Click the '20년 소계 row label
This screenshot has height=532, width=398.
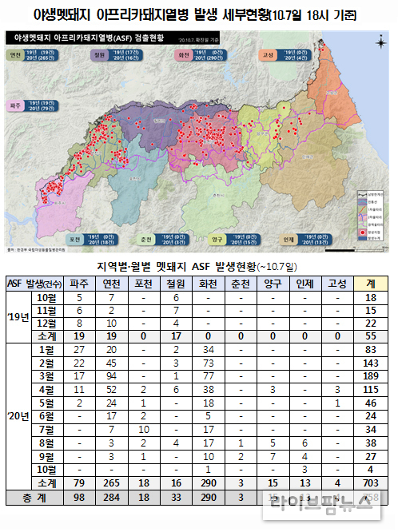47,483
